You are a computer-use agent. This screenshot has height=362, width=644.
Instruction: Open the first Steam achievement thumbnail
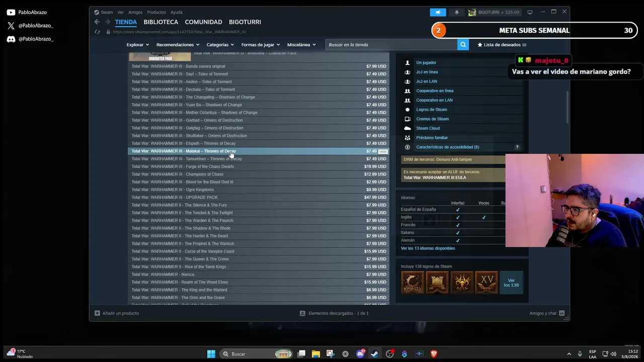413,283
